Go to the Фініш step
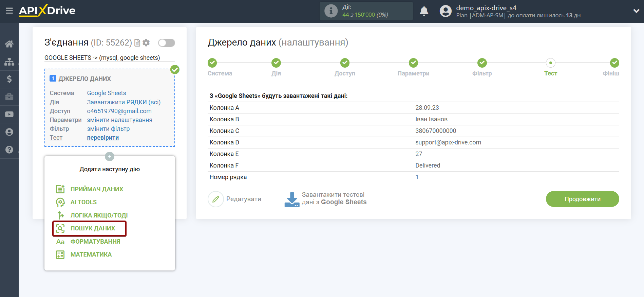644x297 pixels. pos(614,63)
